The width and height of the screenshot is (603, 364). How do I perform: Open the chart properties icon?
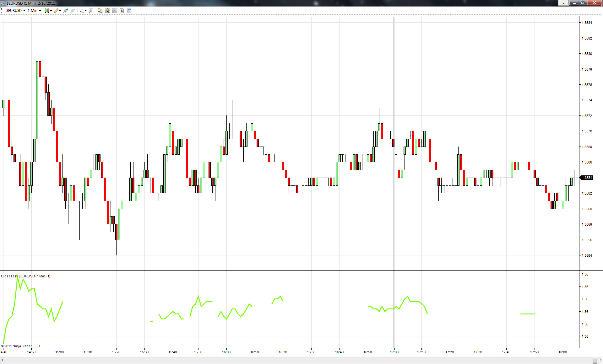[x=129, y=11]
